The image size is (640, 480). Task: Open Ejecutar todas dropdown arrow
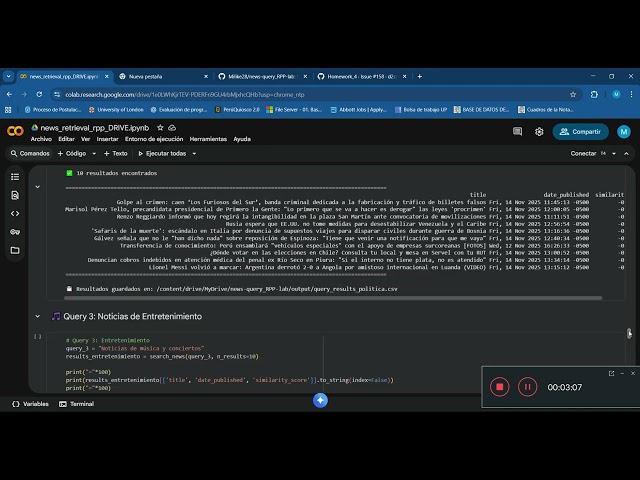tap(194, 153)
